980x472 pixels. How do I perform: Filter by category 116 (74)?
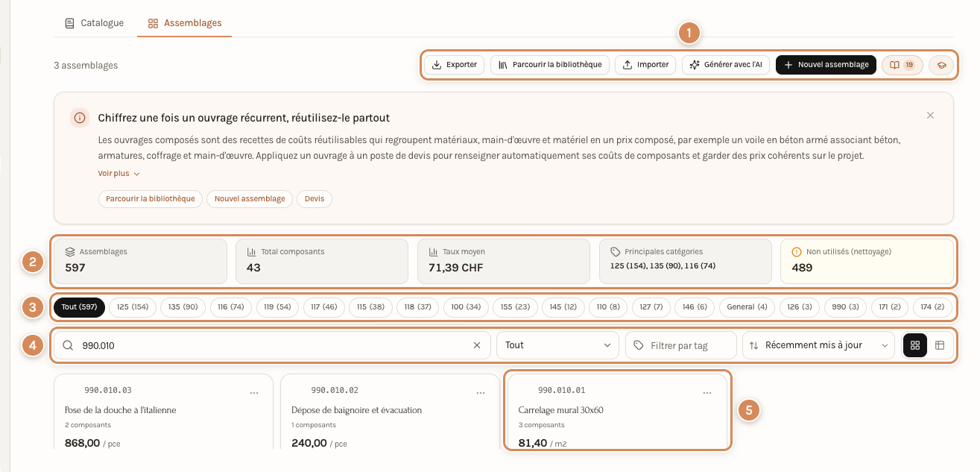[231, 307]
